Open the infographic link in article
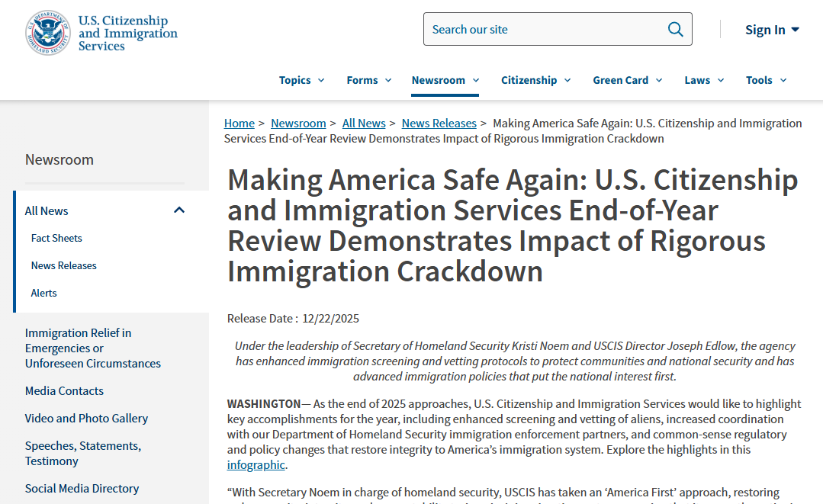 point(256,465)
